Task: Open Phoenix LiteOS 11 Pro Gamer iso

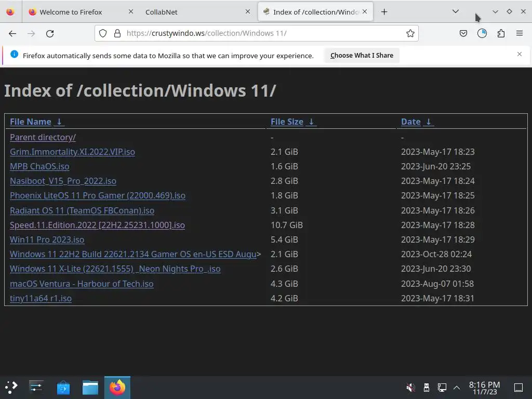Action: pos(98,196)
